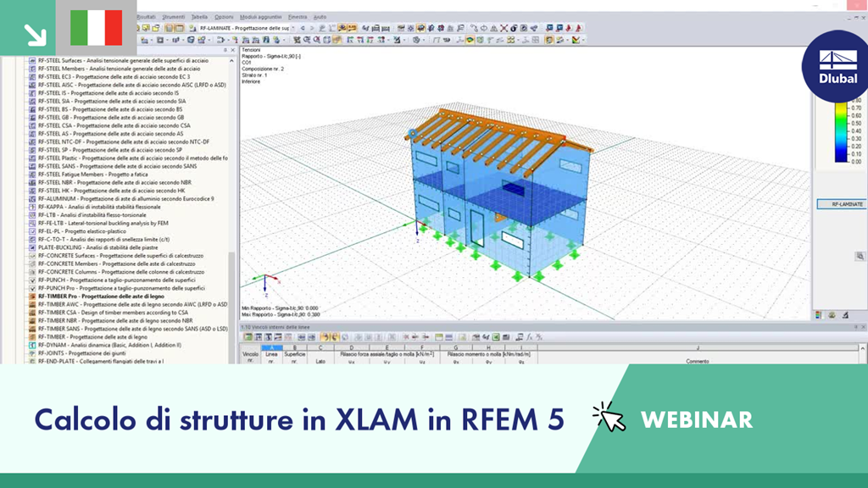Open the Moduli aggiuntivi menu
This screenshot has width=868, height=488.
pos(261,17)
